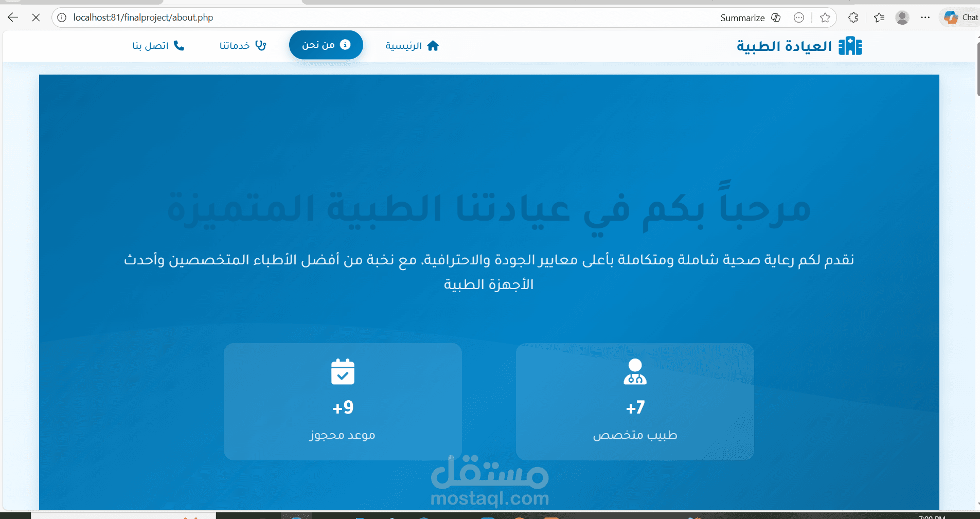Click the medical clinic hospital logo icon
The width and height of the screenshot is (980, 519).
850,46
